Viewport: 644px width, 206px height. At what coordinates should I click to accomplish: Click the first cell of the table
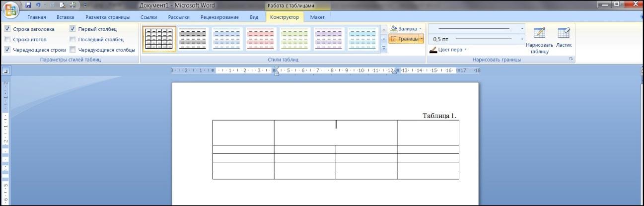tap(243, 132)
